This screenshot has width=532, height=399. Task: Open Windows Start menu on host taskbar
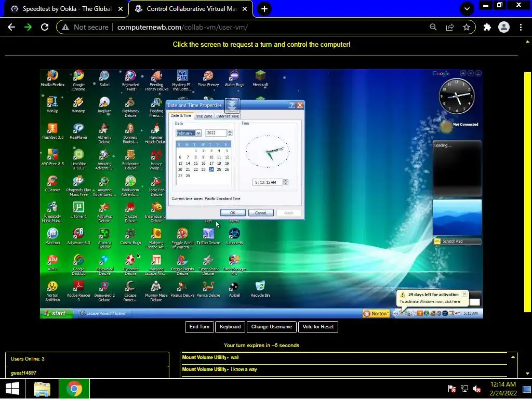tap(12, 389)
